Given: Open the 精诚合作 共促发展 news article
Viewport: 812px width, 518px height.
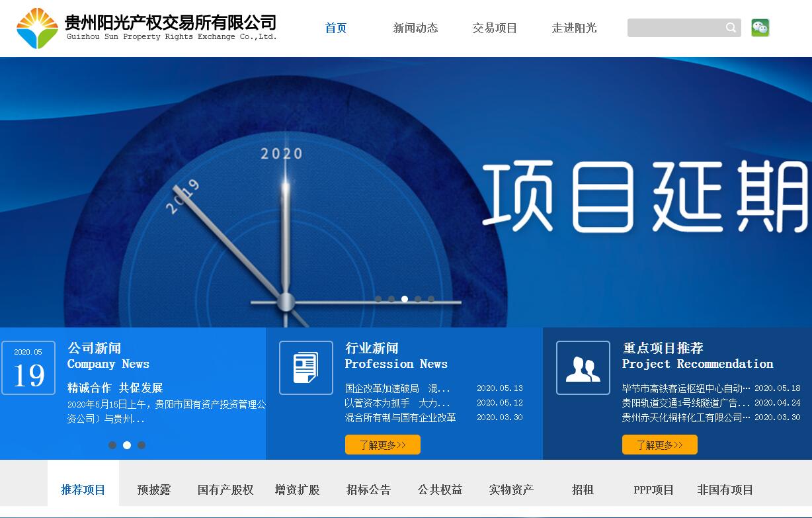Looking at the screenshot, I should 115,388.
